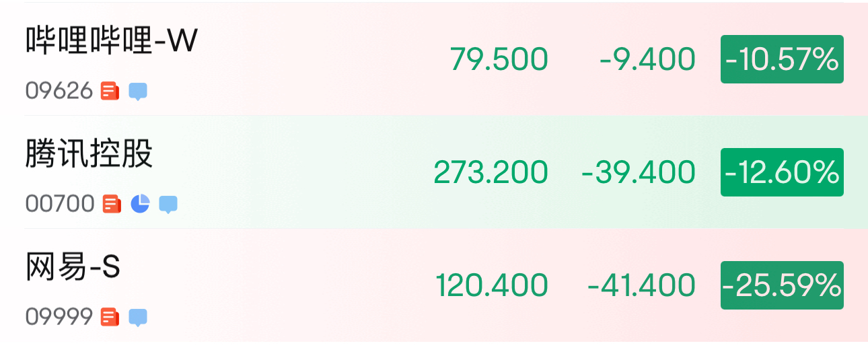Image resolution: width=868 pixels, height=360 pixels.
Task: Open comment bubble icon beside 09999
Action: tap(138, 318)
